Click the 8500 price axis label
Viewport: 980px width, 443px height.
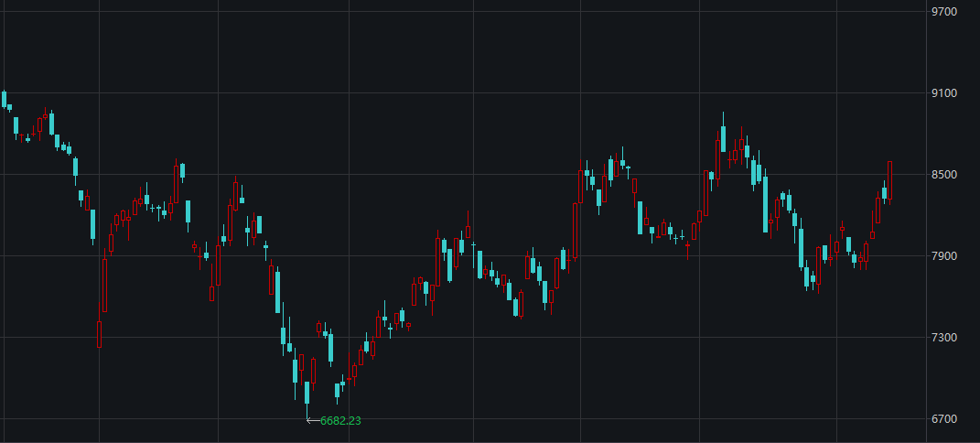(x=943, y=174)
